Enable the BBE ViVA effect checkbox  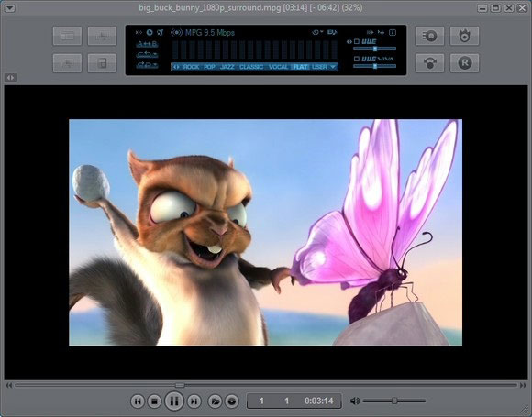357,59
